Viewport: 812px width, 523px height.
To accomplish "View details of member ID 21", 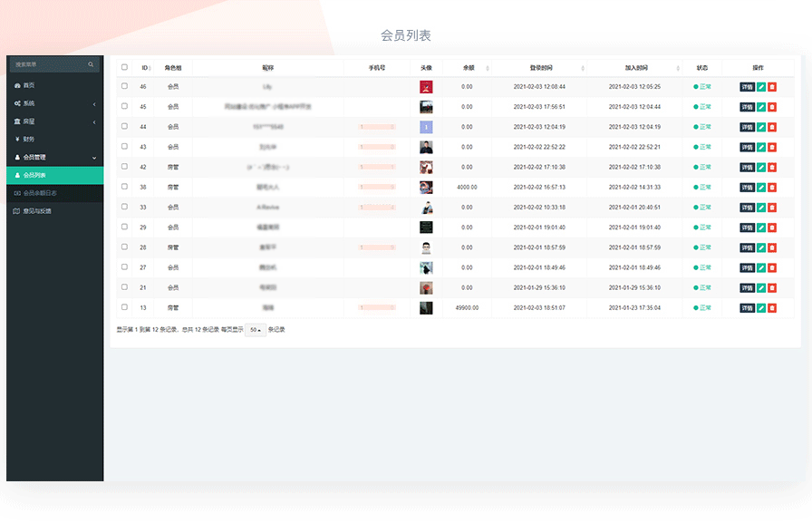I will (x=748, y=288).
